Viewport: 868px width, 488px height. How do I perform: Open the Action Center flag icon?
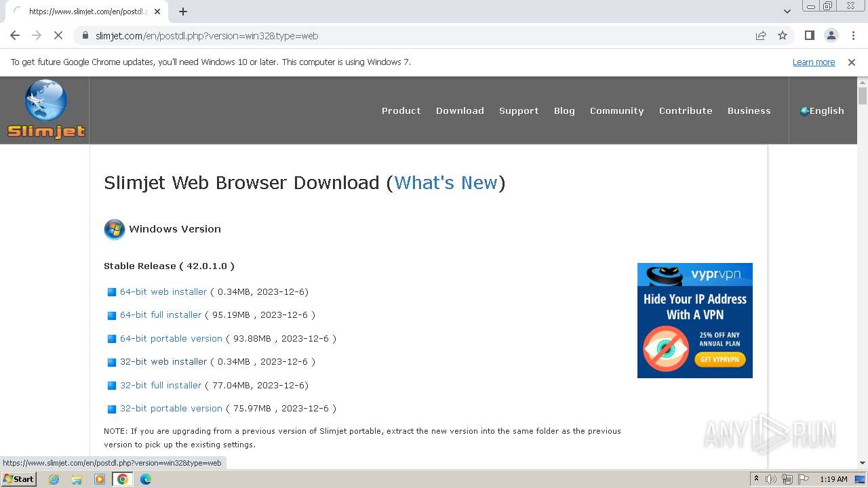coord(804,479)
